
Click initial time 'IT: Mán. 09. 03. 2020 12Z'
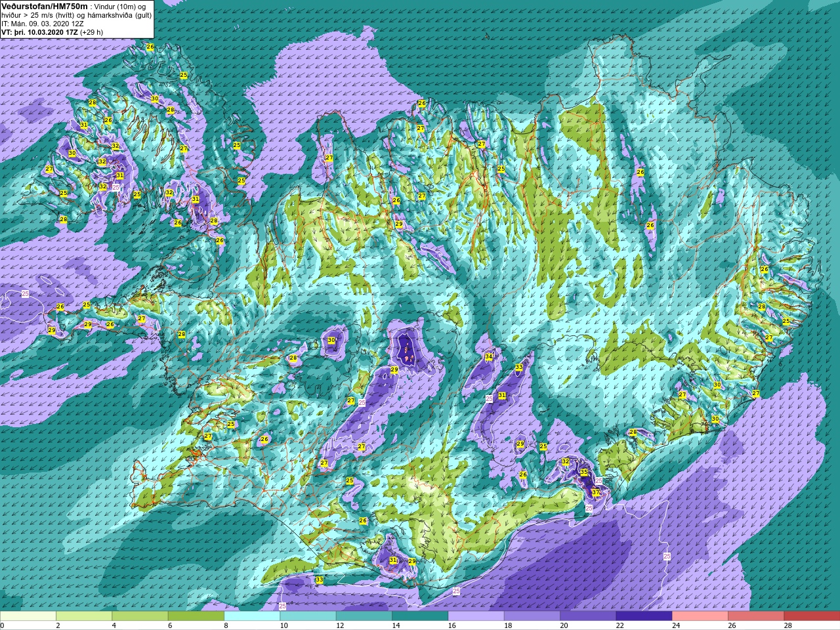point(43,24)
